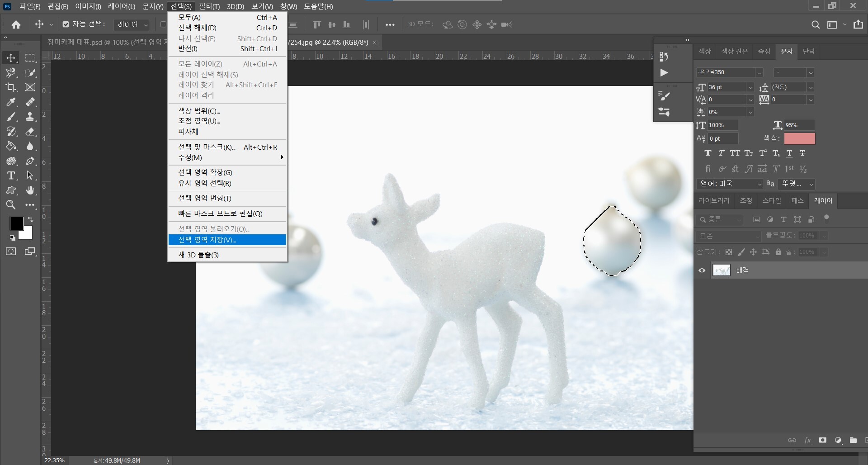Click the font size field 36 pt
The image size is (868, 465).
tap(726, 87)
